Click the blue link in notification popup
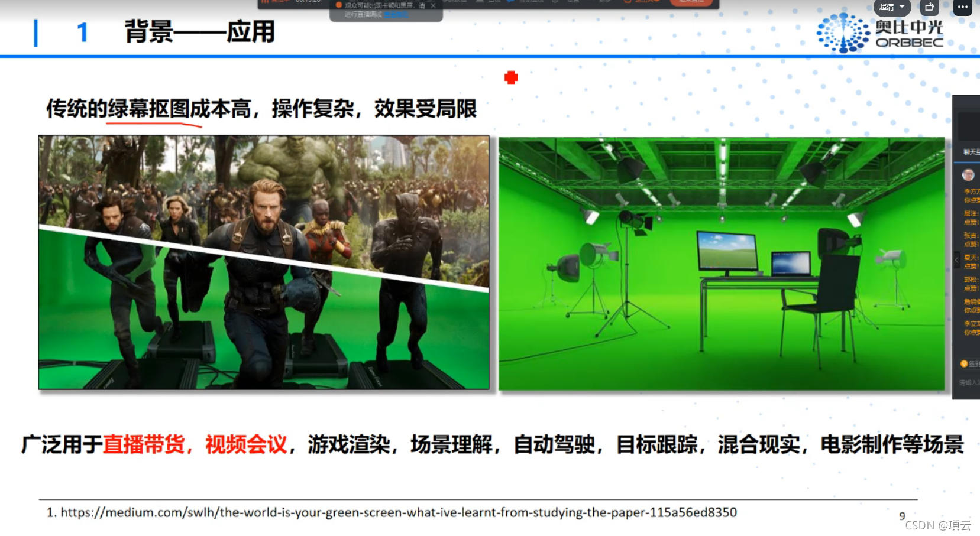This screenshot has width=980, height=536. (396, 14)
